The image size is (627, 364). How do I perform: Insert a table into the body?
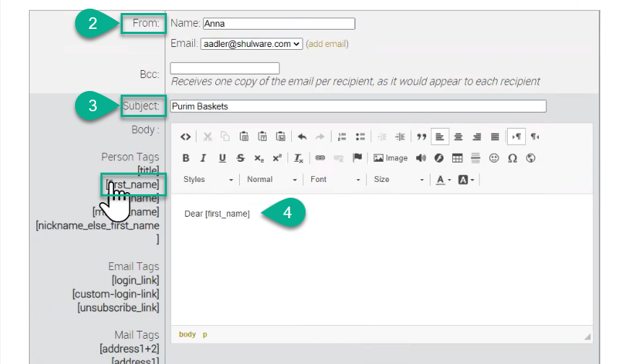tap(457, 158)
